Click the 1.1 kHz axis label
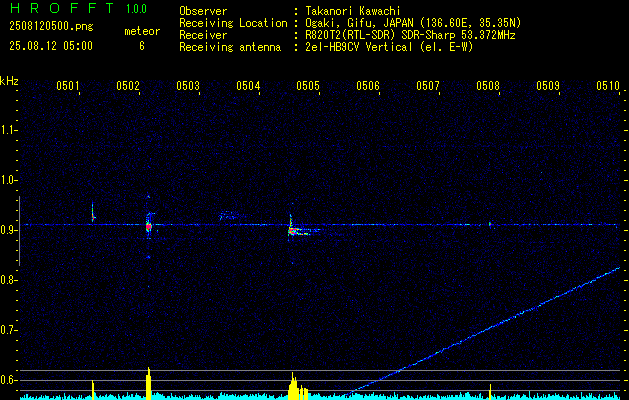The image size is (629, 400). pos(8,130)
